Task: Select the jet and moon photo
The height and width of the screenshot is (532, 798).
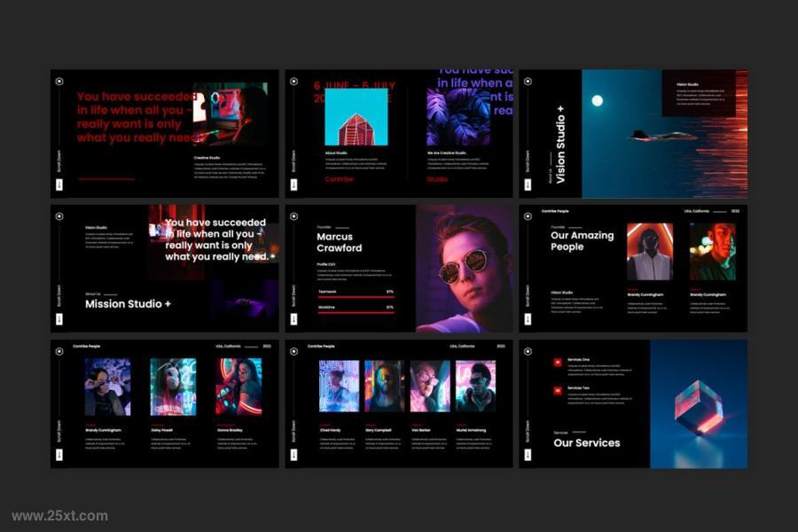Action: [x=664, y=134]
